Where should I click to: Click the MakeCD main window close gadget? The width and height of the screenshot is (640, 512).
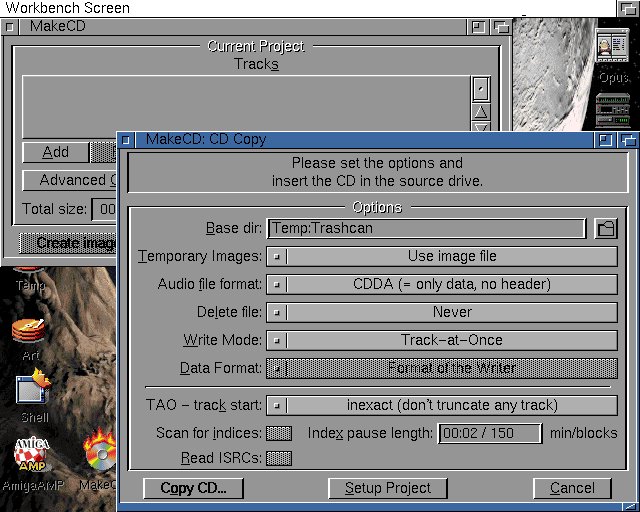9,27
